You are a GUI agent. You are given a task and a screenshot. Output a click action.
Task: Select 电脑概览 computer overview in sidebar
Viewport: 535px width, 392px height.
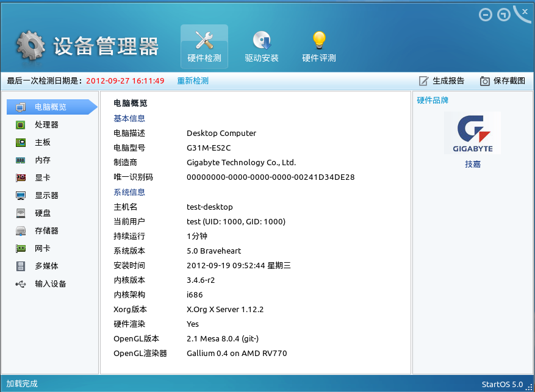50,107
